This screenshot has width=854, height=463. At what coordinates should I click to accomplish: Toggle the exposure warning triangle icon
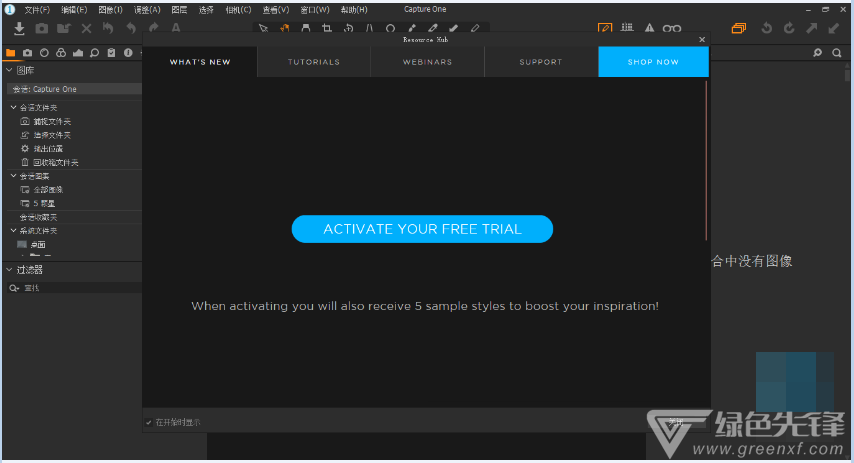tap(649, 28)
